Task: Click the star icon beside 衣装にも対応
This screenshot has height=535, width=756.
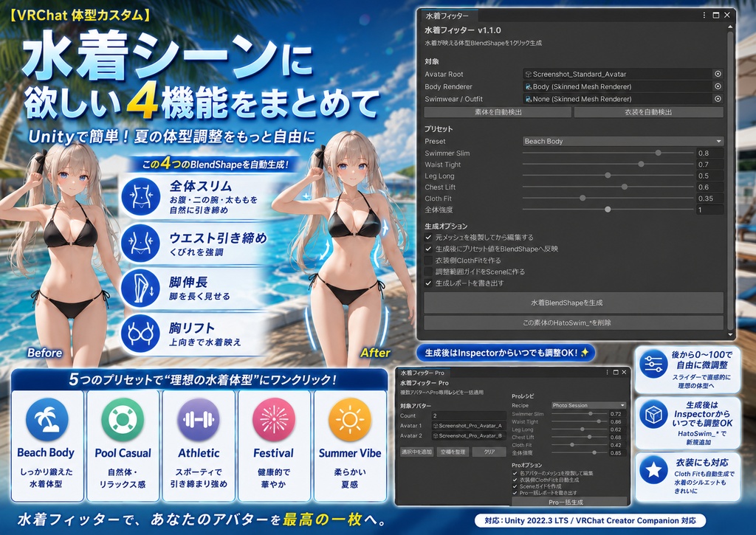Action: pyautogui.click(x=653, y=469)
